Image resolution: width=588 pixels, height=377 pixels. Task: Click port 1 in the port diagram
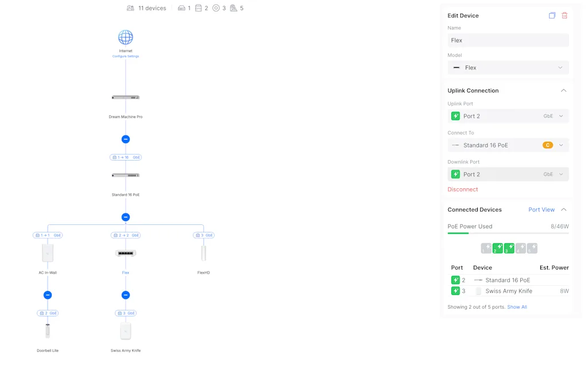pyautogui.click(x=486, y=248)
